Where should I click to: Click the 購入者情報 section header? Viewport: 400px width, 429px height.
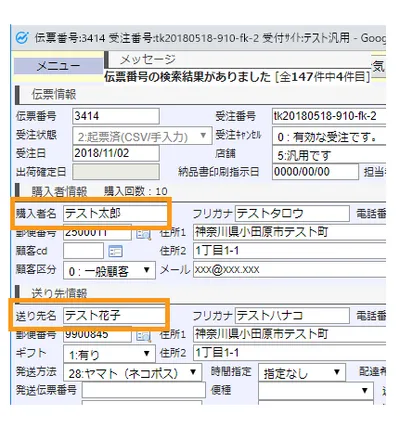pos(59,191)
